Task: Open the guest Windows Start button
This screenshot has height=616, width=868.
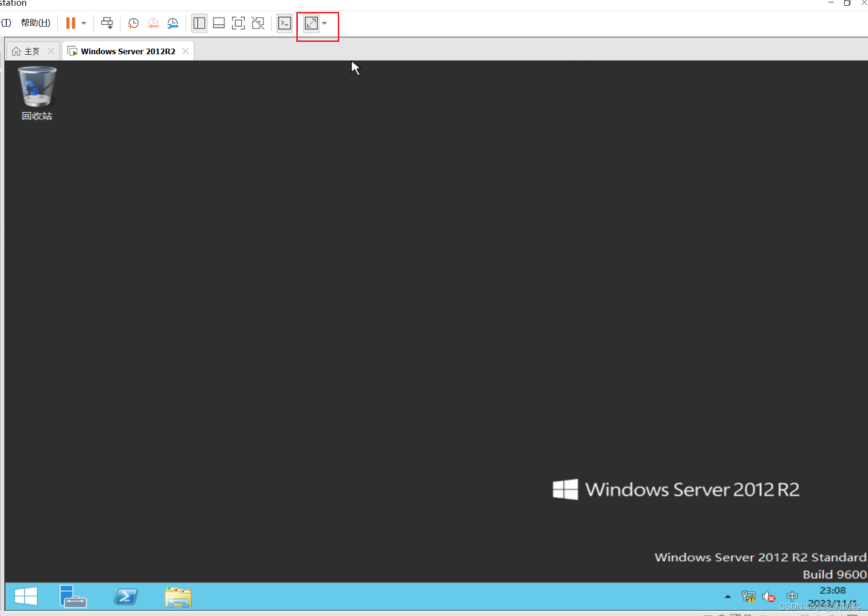Action: [x=25, y=596]
